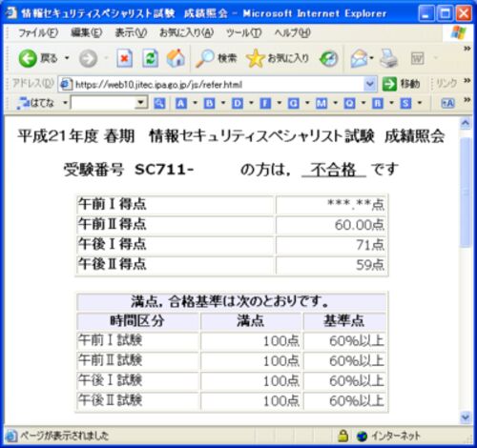Click the Windows flag logo throbber
This screenshot has height=448, width=477.
[x=459, y=32]
